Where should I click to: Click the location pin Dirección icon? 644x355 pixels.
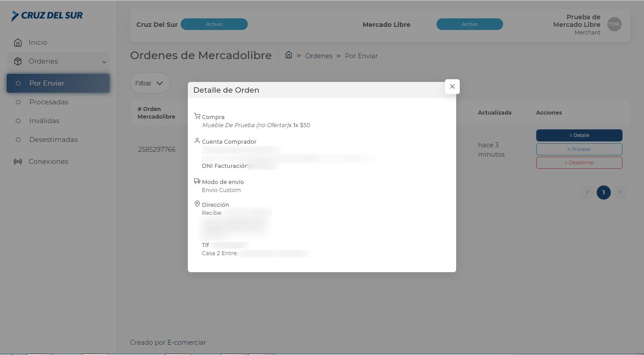coord(197,204)
